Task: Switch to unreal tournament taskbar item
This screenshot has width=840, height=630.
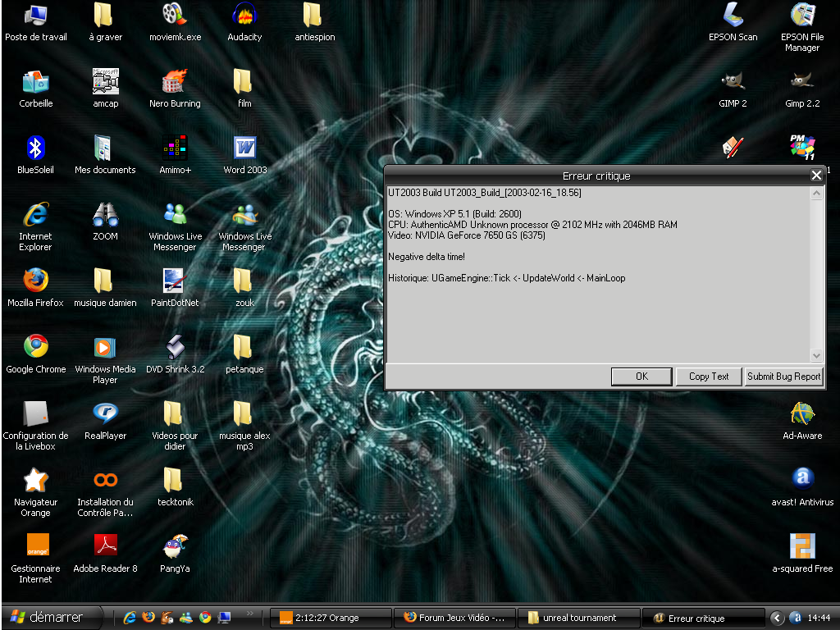Action: coord(578,618)
